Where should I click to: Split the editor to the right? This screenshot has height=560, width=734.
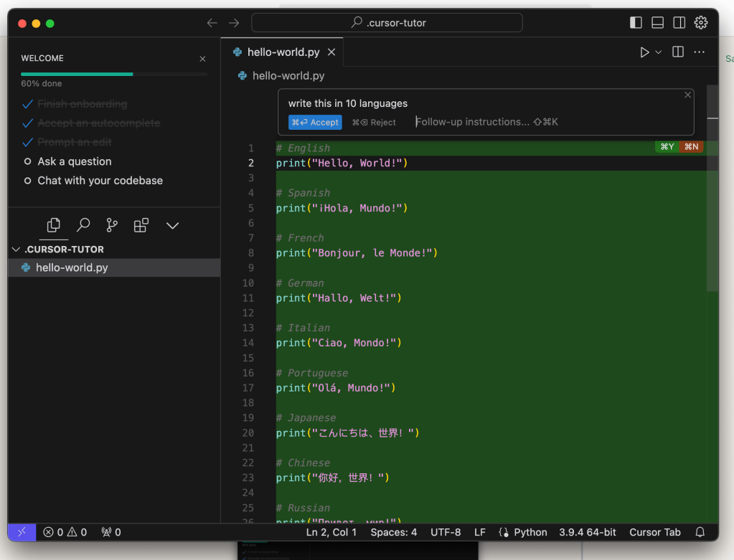[x=678, y=52]
